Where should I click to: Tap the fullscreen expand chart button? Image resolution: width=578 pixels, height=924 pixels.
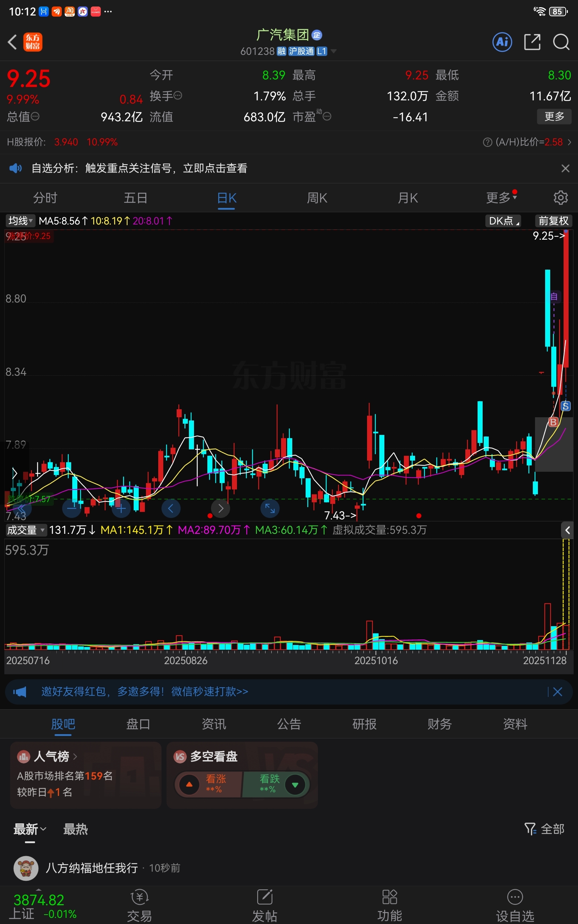click(270, 508)
